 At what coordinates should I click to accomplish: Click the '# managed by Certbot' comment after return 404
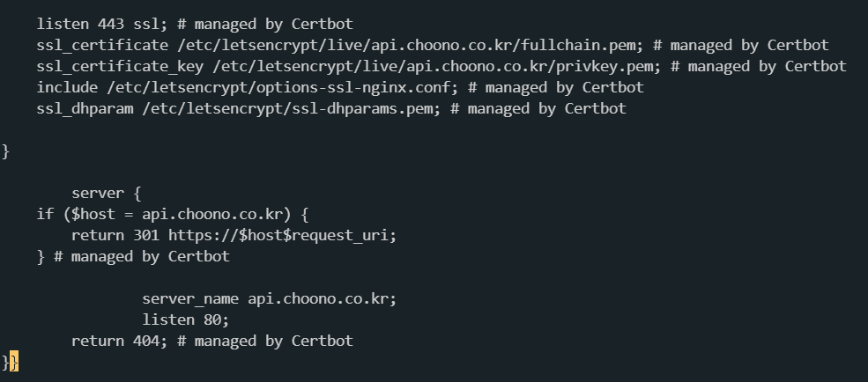(265, 341)
